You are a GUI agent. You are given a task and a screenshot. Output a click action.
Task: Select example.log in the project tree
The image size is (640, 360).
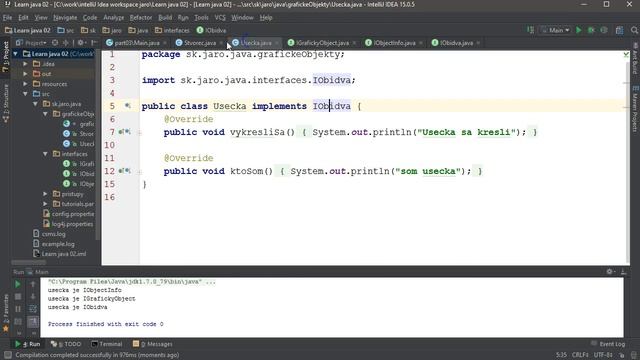pyautogui.click(x=53, y=244)
